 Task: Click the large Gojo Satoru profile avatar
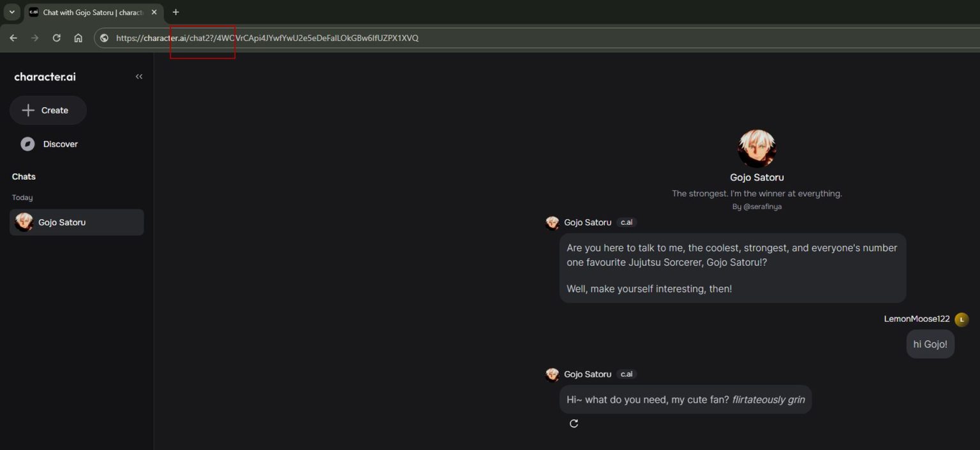click(x=757, y=149)
